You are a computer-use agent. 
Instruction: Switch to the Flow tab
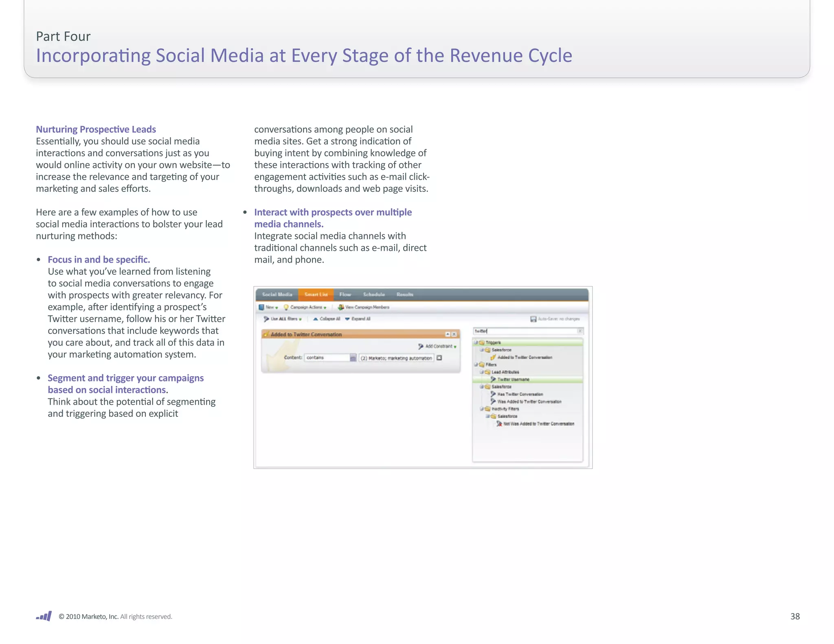345,294
